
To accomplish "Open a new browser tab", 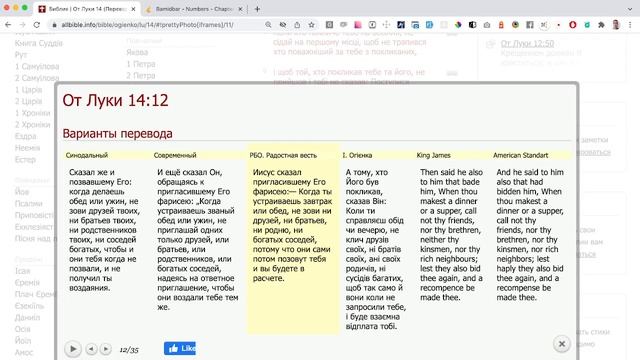I will pyautogui.click(x=257, y=9).
